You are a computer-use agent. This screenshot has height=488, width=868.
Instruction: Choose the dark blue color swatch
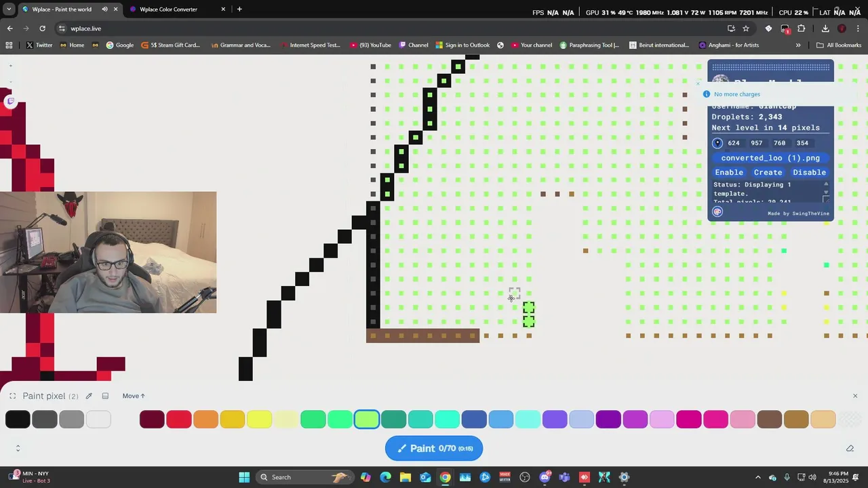474,420
